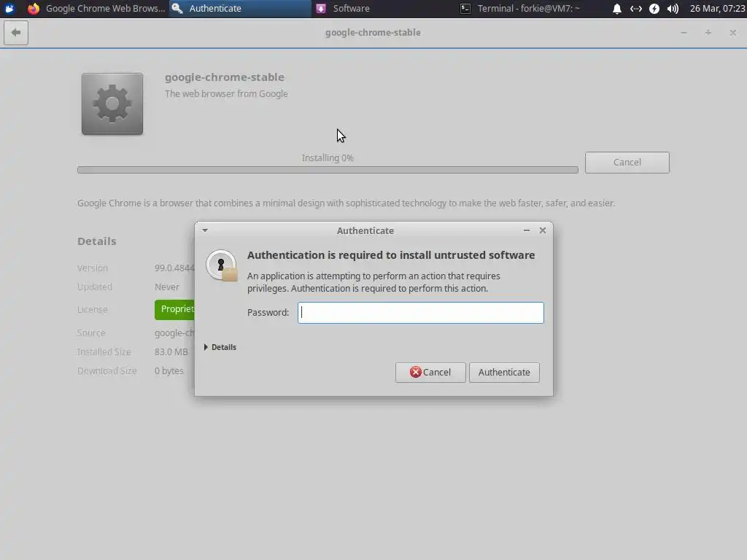This screenshot has width=747, height=560.
Task: Close the google-chrome-stable Software window
Action: (x=732, y=33)
